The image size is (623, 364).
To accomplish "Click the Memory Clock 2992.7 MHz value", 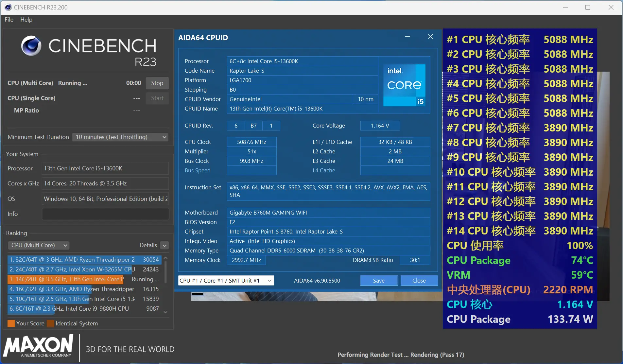I will (x=246, y=260).
